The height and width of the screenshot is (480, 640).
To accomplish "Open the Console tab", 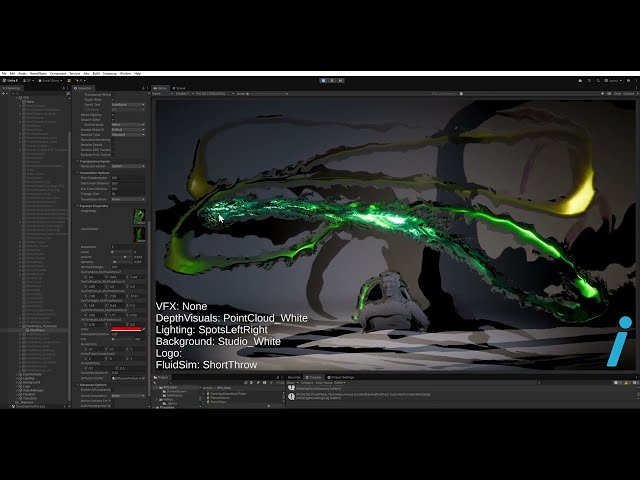I will coord(313,378).
